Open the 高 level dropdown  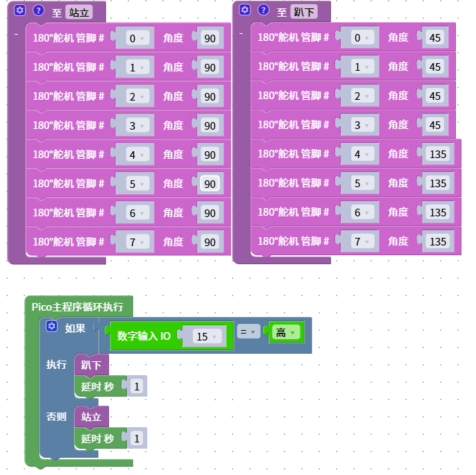[286, 332]
